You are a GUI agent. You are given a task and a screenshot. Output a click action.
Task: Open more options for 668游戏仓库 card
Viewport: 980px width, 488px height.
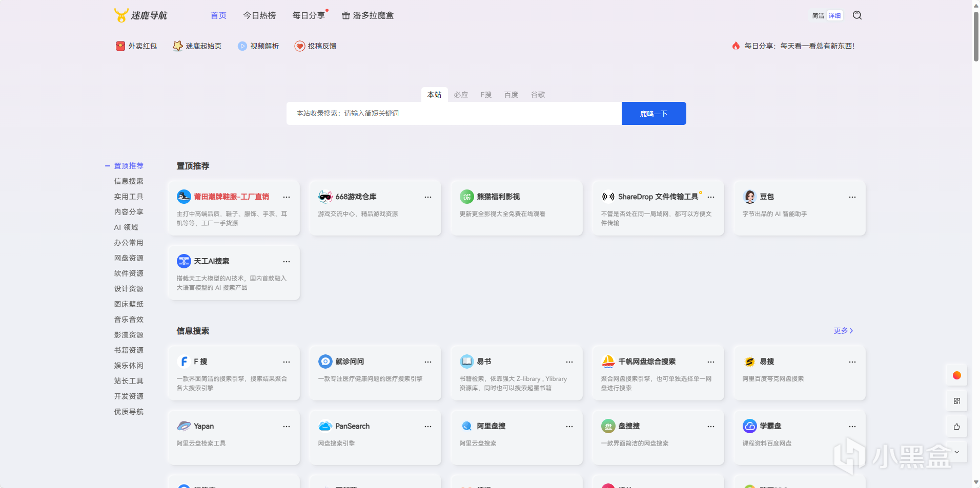point(428,197)
